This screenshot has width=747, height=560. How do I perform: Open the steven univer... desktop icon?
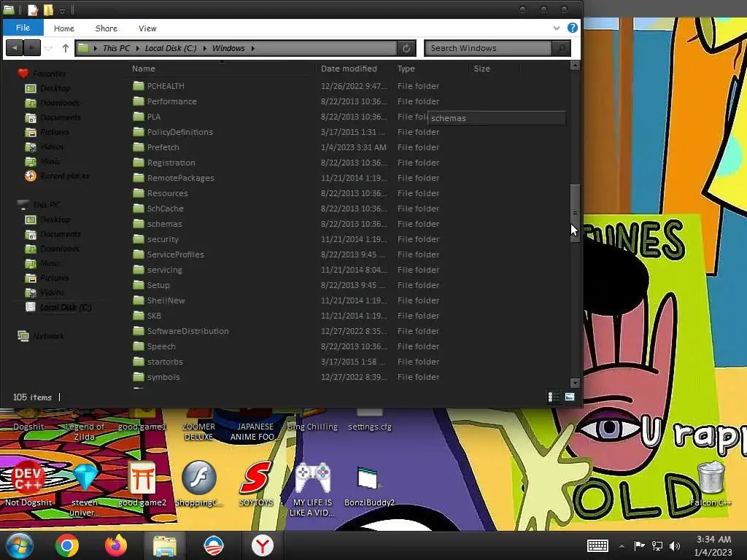tap(85, 489)
